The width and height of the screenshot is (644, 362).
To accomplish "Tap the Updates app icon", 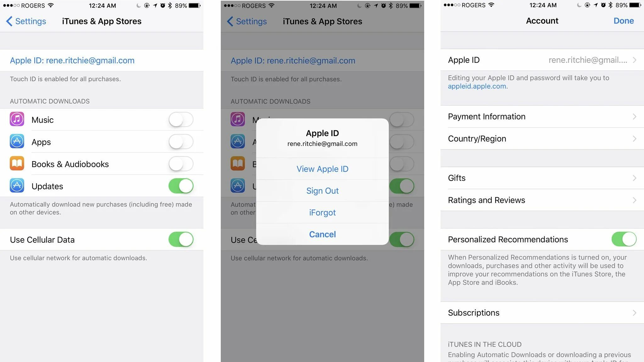I will (x=16, y=186).
